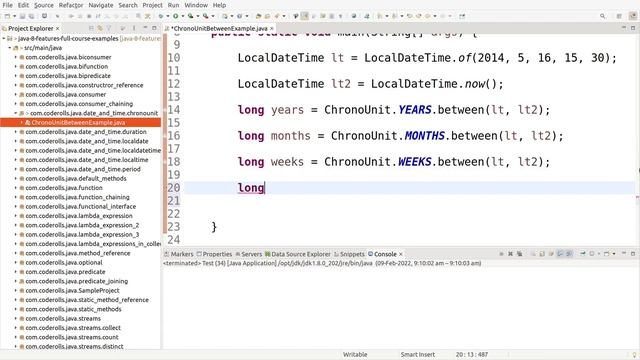
Task: Toggle Mark Occurrences in main toolbar
Action: [x=304, y=16]
